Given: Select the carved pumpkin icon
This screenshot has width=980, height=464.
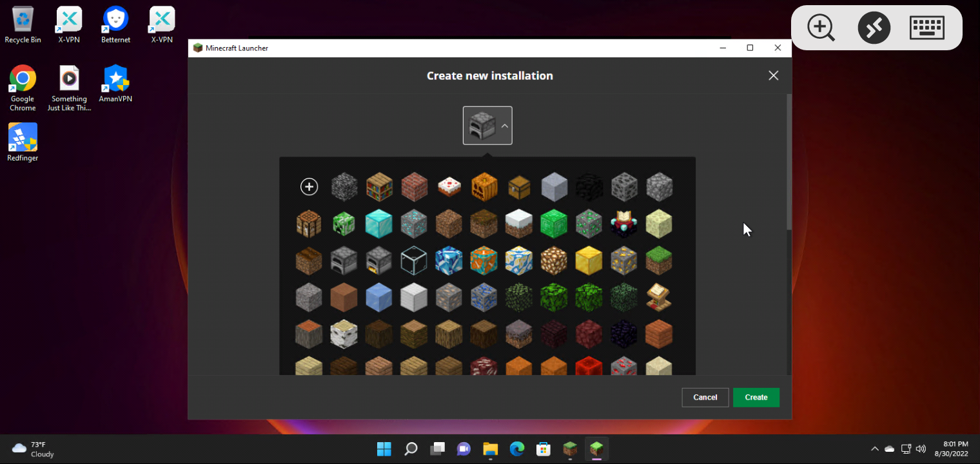Looking at the screenshot, I should point(484,187).
